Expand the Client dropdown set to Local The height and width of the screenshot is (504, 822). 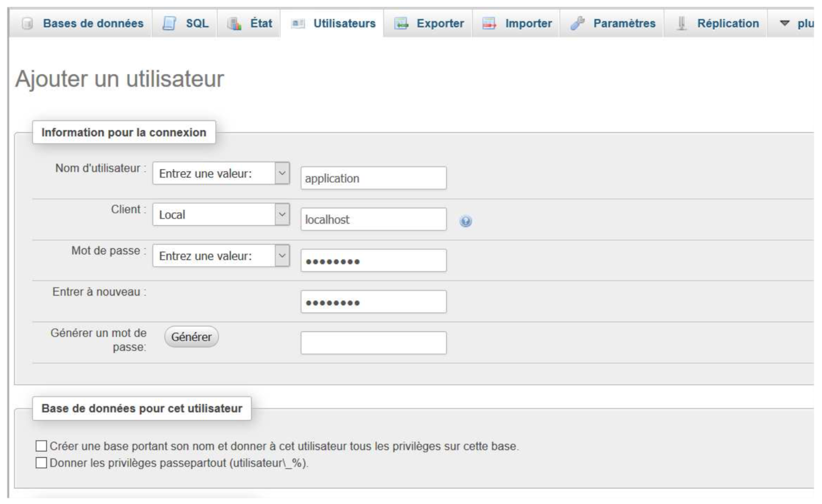point(221,214)
